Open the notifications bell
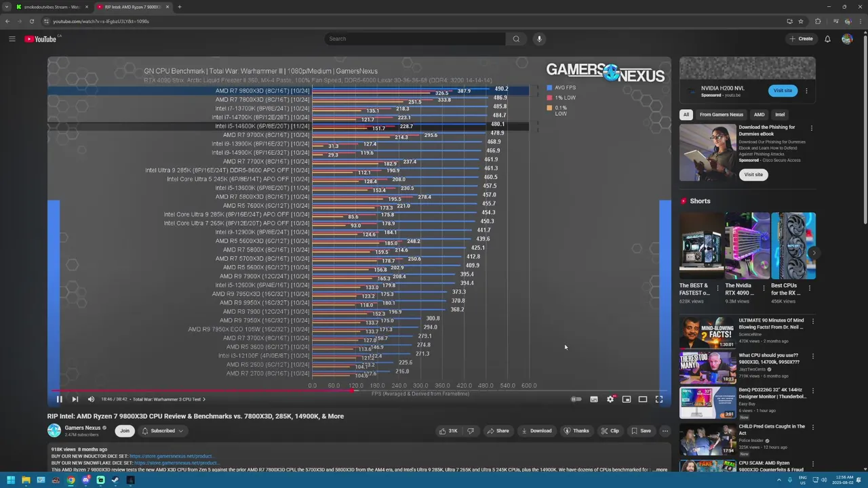 click(x=827, y=39)
